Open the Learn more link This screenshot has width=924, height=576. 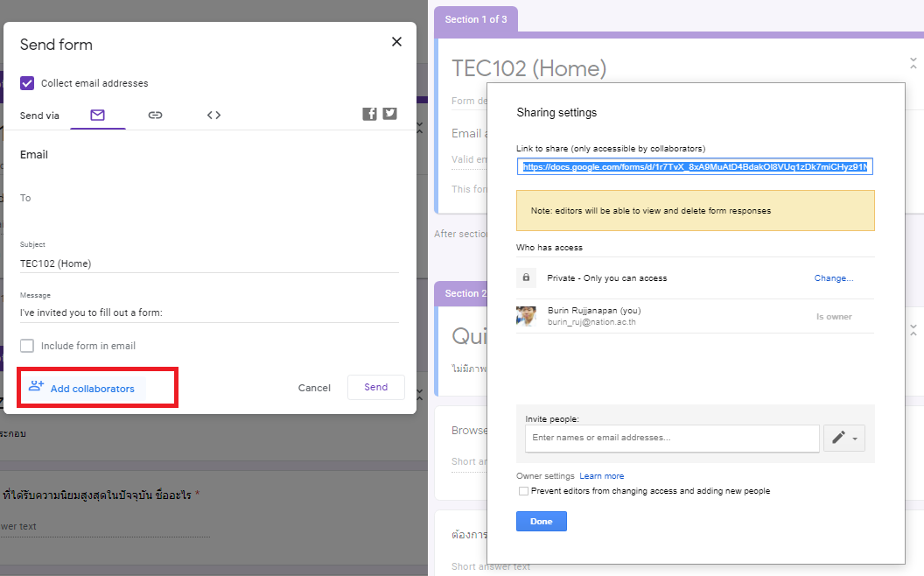coord(601,476)
